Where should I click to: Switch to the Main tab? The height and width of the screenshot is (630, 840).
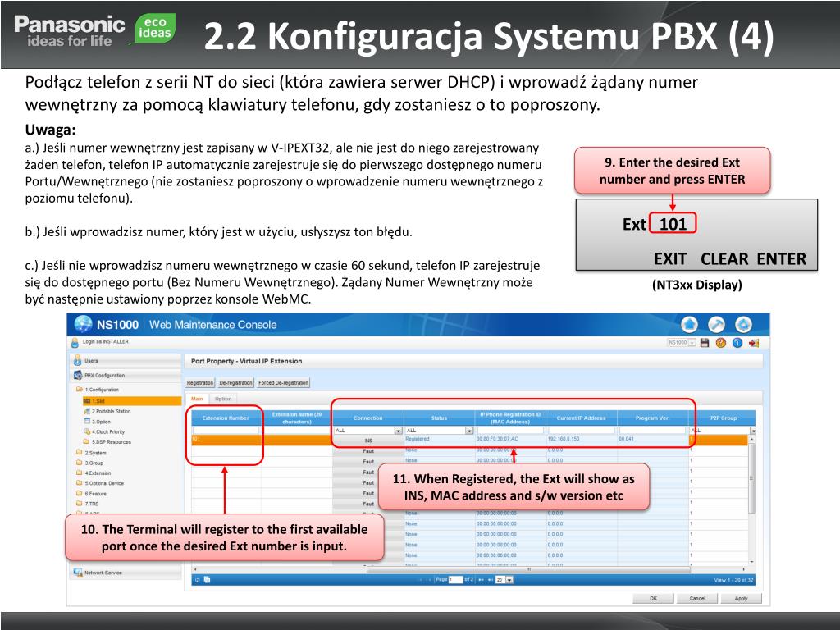[x=197, y=399]
